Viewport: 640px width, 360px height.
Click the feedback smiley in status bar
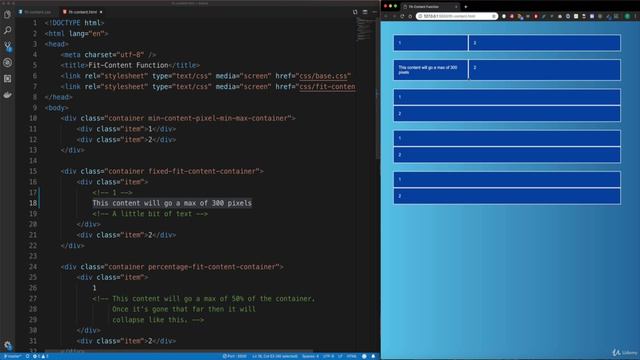click(x=364, y=356)
